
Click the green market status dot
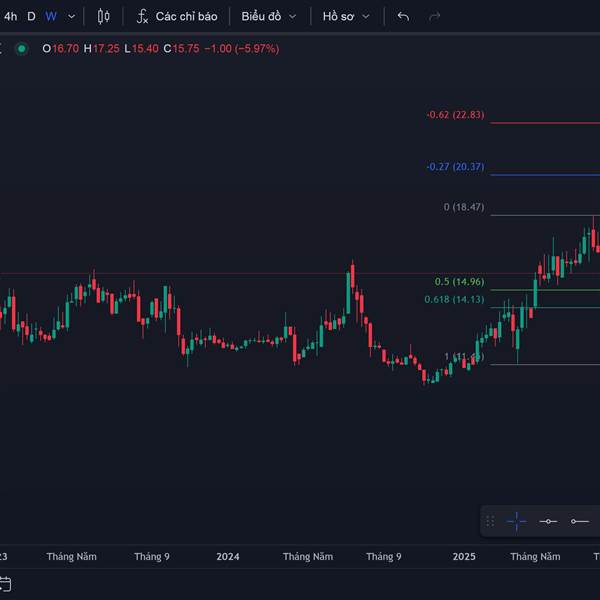22,49
